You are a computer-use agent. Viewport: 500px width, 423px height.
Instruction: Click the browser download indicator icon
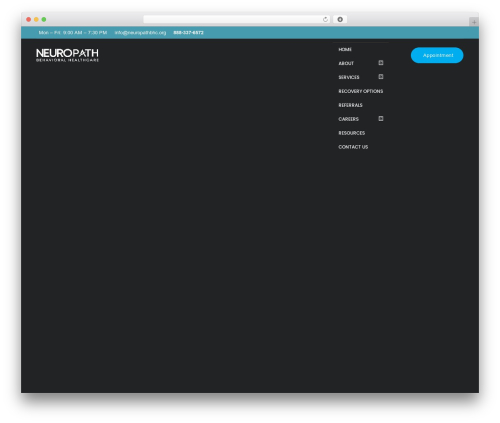pos(340,19)
